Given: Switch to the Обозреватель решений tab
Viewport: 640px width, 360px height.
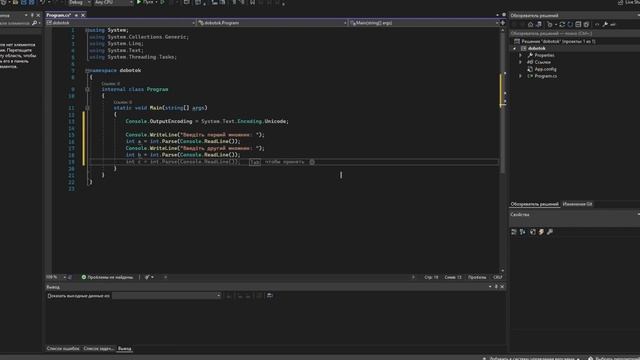Looking at the screenshot, I should pos(534,204).
